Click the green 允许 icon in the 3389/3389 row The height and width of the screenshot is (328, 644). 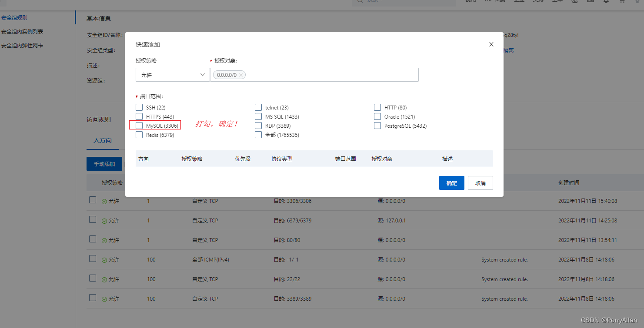click(x=104, y=299)
